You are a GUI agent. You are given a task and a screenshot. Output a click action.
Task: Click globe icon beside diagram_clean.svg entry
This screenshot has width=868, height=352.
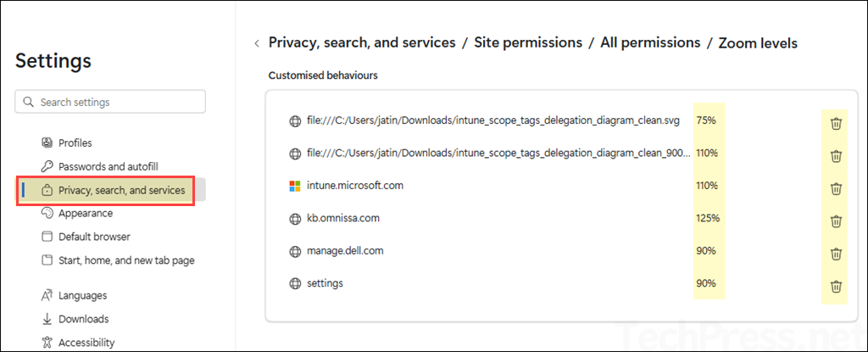[295, 120]
